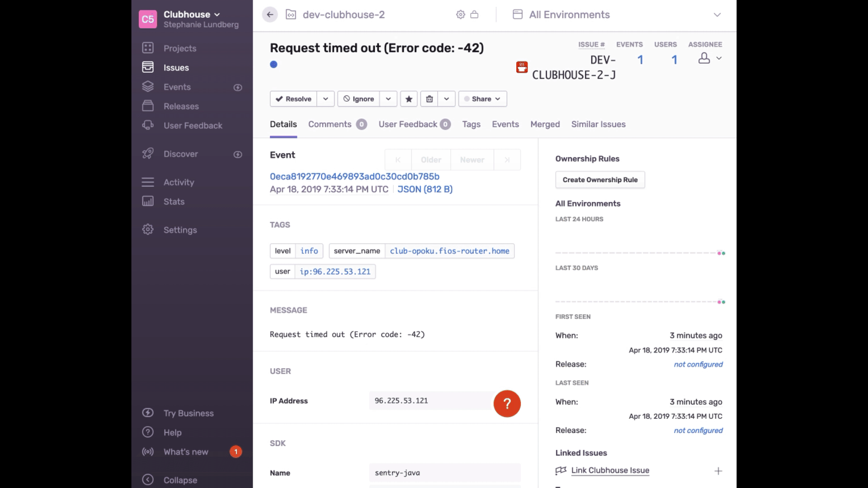Screen dimensions: 868x488
Task: Open the assignee selector dropdown
Action: [710, 58]
